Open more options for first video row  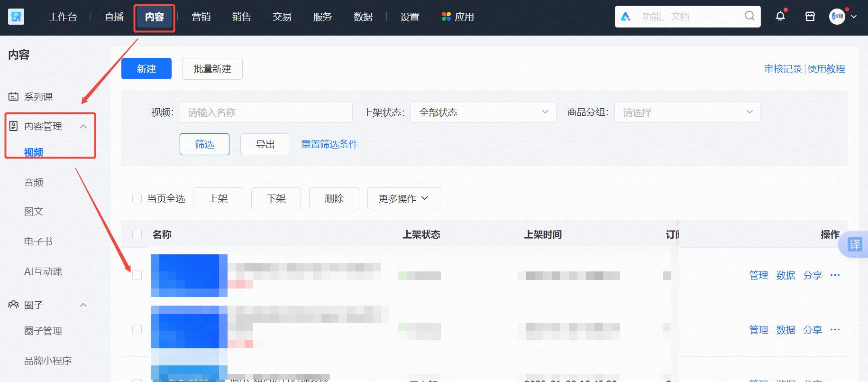pyautogui.click(x=835, y=275)
